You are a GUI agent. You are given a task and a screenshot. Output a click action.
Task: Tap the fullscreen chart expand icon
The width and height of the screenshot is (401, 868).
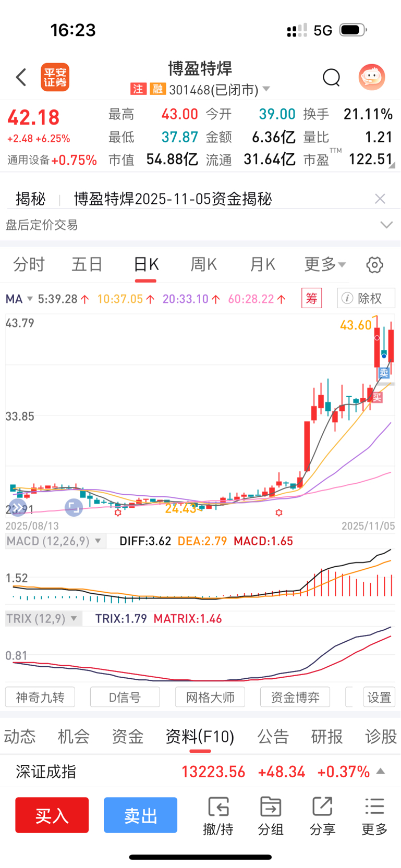[74, 507]
